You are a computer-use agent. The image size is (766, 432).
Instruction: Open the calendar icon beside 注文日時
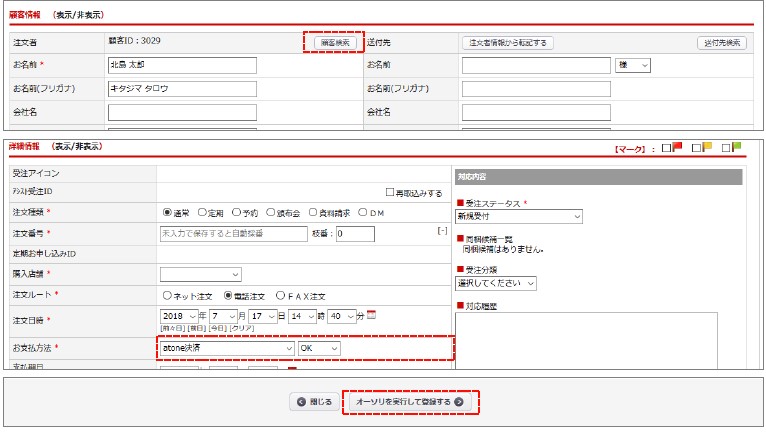372,315
